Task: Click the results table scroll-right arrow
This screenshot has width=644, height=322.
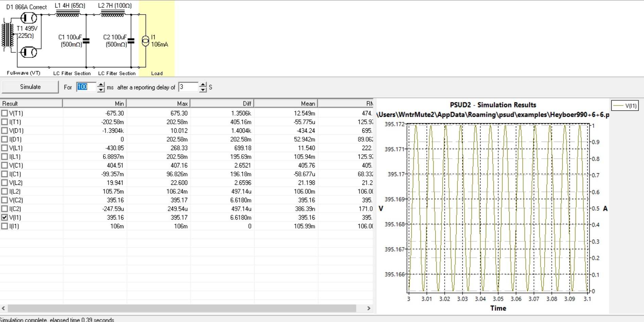Action: [369, 308]
